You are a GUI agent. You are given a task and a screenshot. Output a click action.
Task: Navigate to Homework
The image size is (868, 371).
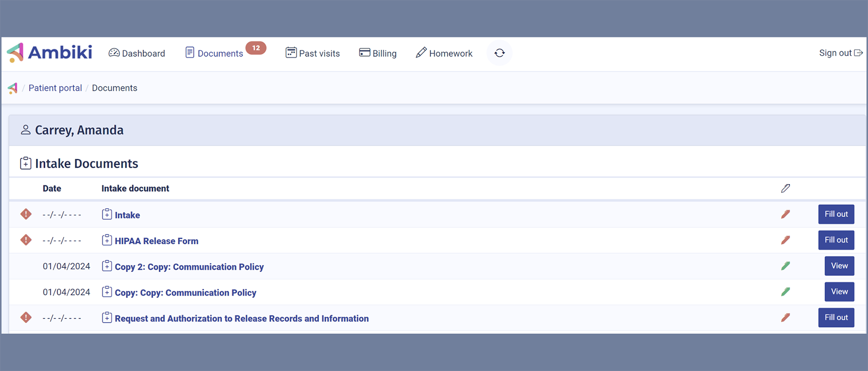tap(444, 53)
